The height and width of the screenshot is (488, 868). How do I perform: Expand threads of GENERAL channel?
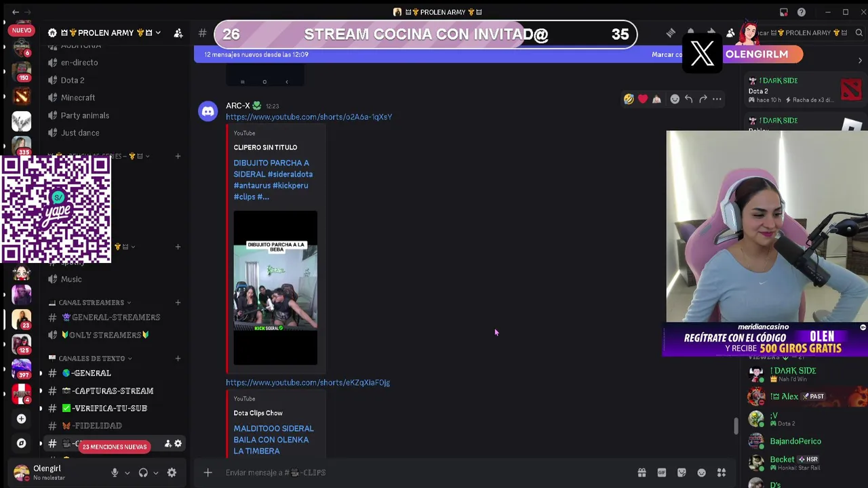(x=41, y=373)
